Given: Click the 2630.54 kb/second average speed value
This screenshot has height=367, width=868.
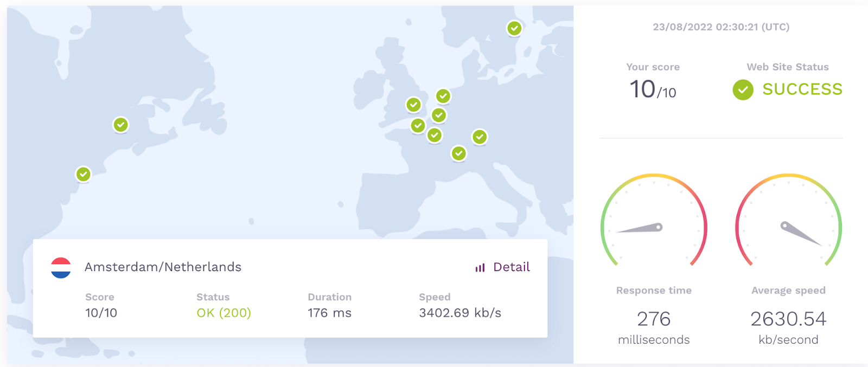Looking at the screenshot, I should point(788,319).
